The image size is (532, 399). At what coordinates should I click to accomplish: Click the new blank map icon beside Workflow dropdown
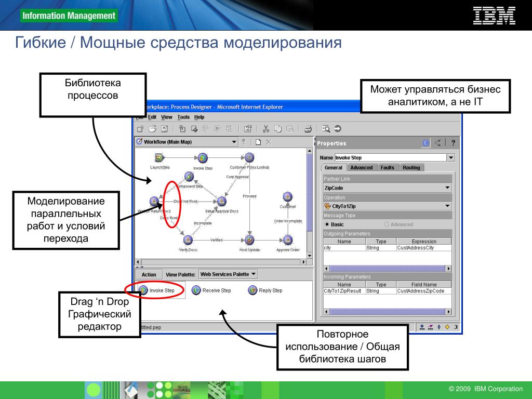point(258,142)
